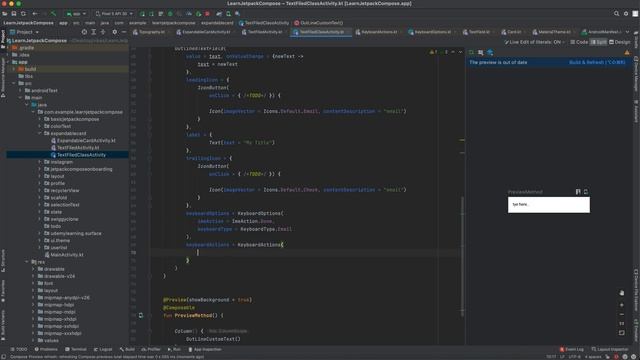Viewport: 640px width, 360px height.
Task: Open the app run configuration dropdown
Action: (x=76, y=14)
